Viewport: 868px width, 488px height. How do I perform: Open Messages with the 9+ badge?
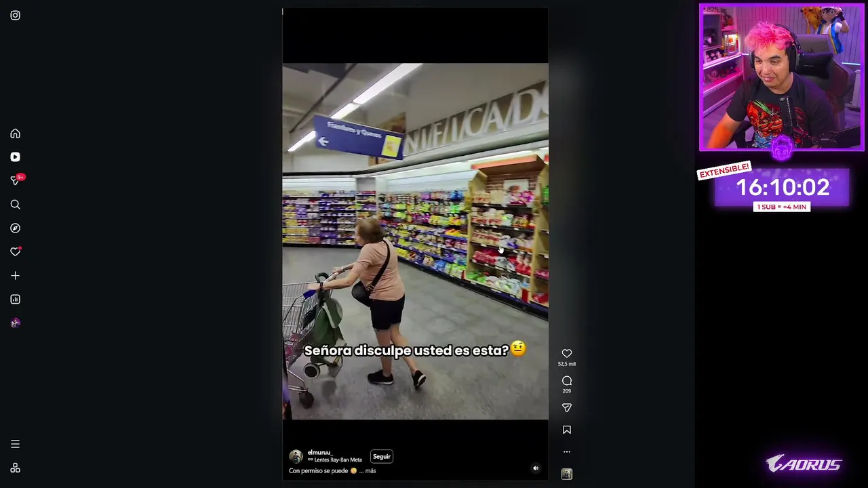15,180
